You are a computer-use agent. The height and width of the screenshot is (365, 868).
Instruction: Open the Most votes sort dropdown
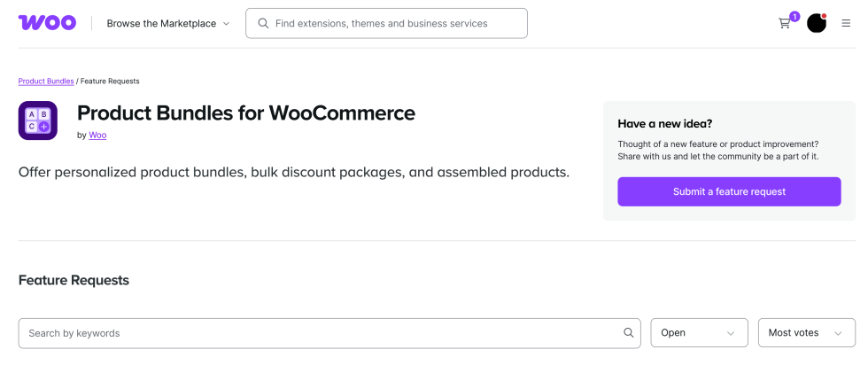tap(806, 333)
